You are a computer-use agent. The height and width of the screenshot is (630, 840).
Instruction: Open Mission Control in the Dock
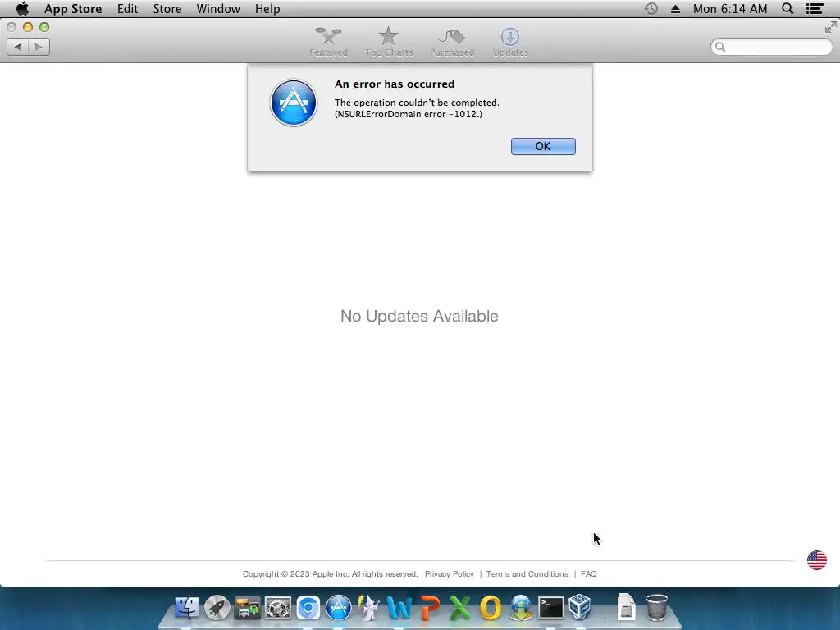coord(247,608)
